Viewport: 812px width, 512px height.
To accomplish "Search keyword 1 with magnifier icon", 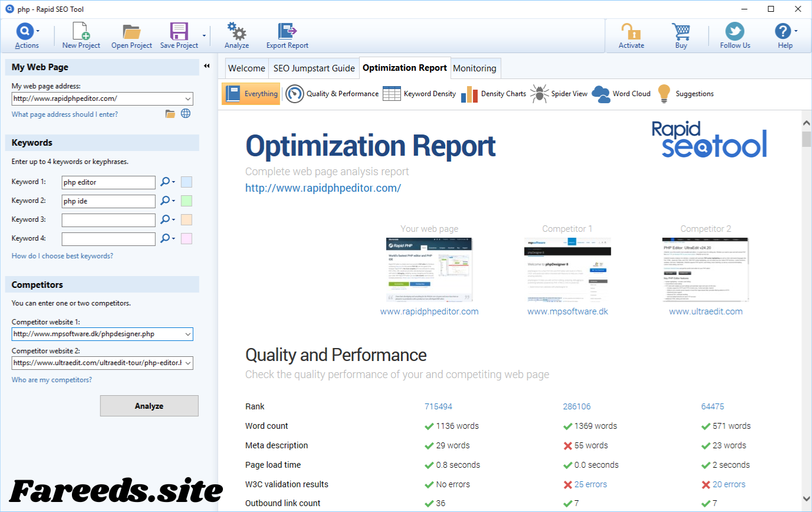I will tap(166, 182).
